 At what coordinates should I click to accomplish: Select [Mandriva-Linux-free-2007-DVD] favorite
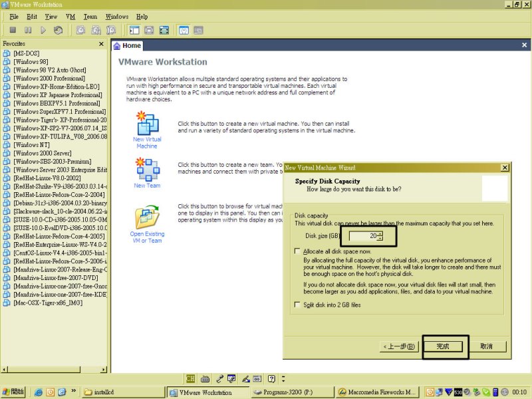tap(56, 278)
